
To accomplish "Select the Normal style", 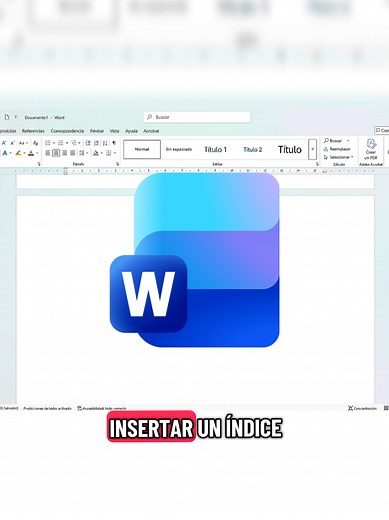I will (142, 149).
